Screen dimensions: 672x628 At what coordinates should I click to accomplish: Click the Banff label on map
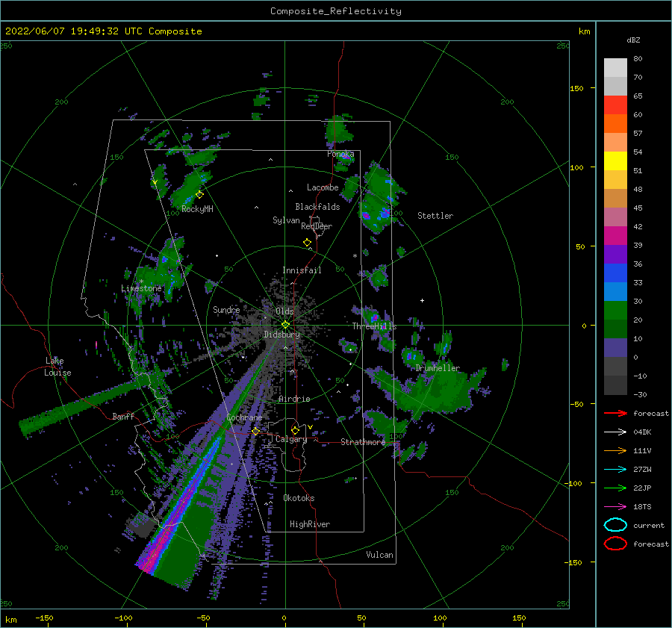(123, 416)
